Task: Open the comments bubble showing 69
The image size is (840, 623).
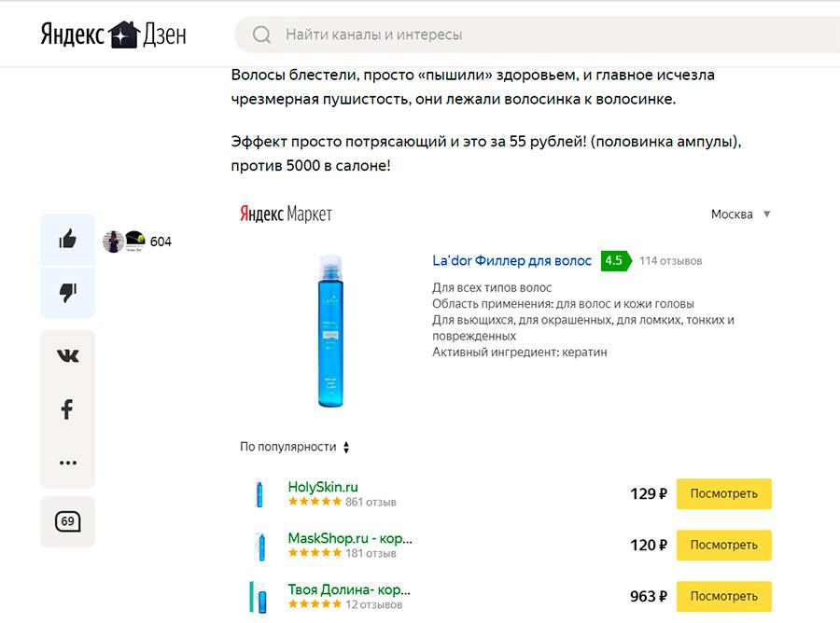Action: [67, 521]
